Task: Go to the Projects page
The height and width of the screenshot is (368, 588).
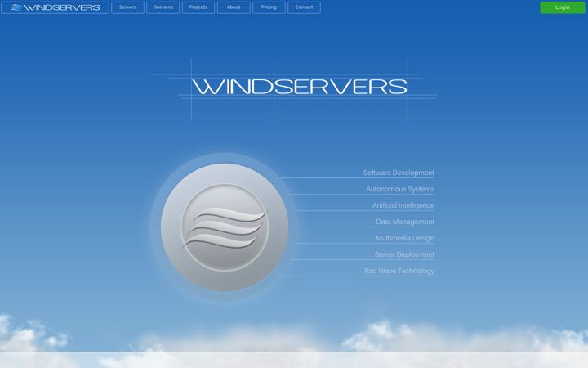Action: 198,7
